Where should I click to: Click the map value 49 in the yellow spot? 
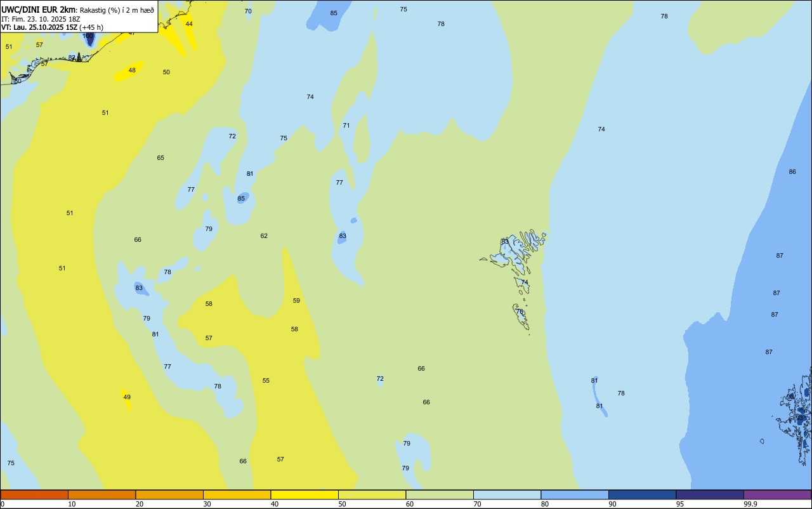127,397
